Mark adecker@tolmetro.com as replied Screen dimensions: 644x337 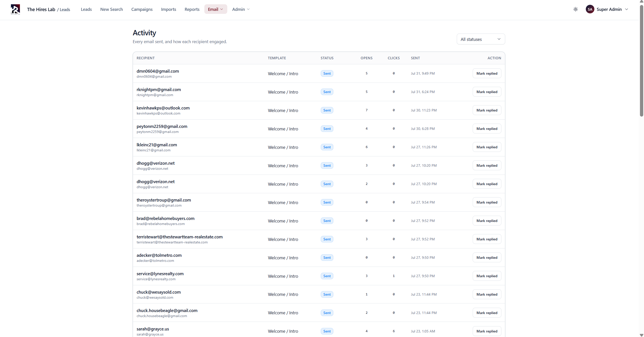[487, 258]
